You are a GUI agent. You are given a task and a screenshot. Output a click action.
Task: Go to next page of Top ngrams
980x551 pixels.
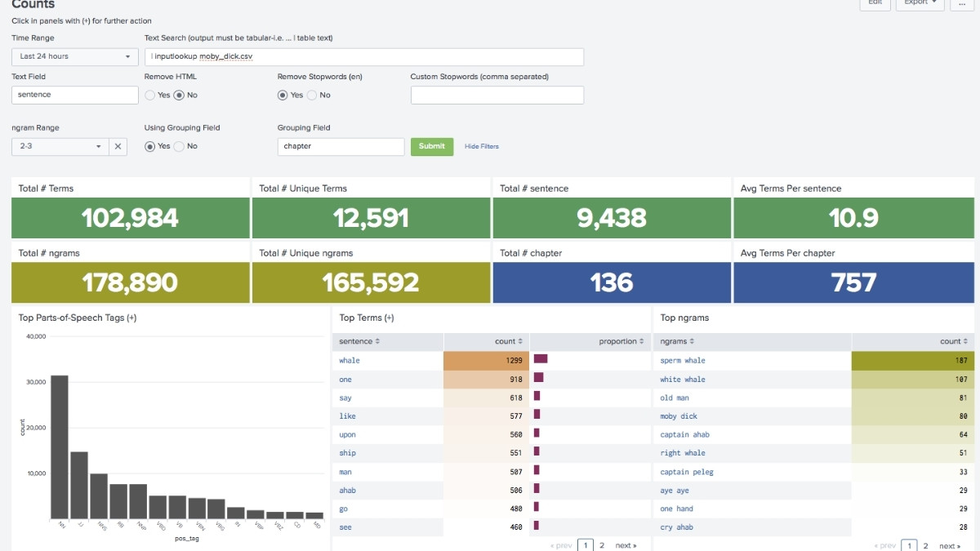tap(949, 545)
